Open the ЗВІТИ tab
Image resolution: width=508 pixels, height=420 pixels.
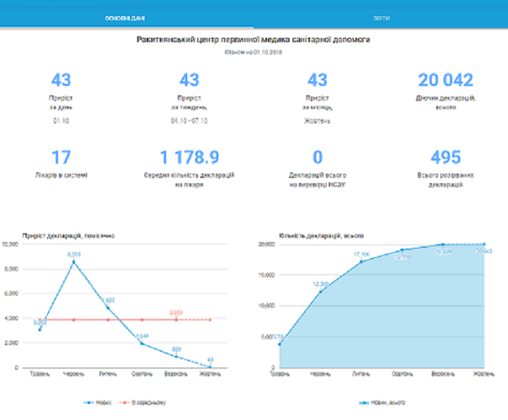tap(381, 18)
